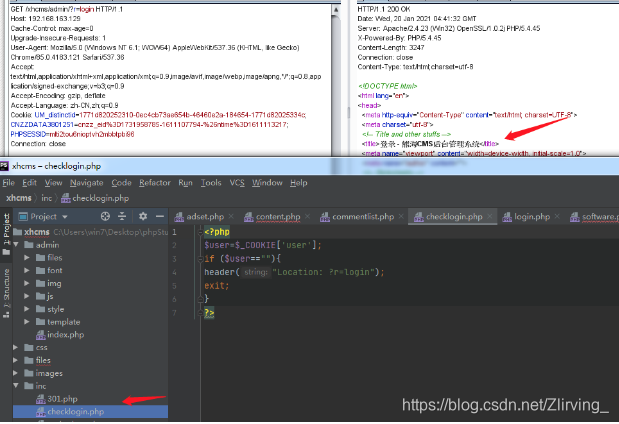The width and height of the screenshot is (619, 424).
Task: Open the Edit menu
Action: click(29, 183)
